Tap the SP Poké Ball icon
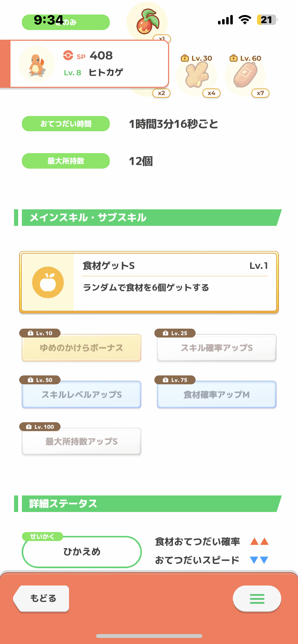Screen dimensions: 298x644 pyautogui.click(x=68, y=55)
